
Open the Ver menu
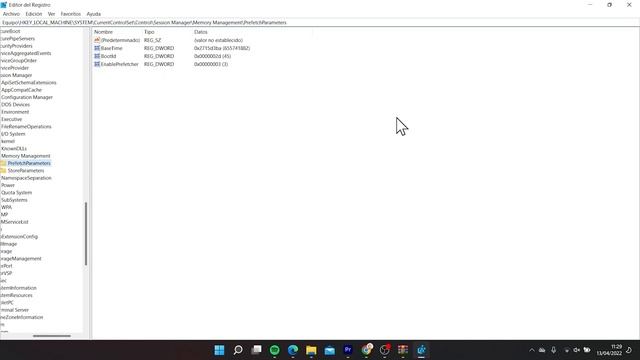[51, 14]
